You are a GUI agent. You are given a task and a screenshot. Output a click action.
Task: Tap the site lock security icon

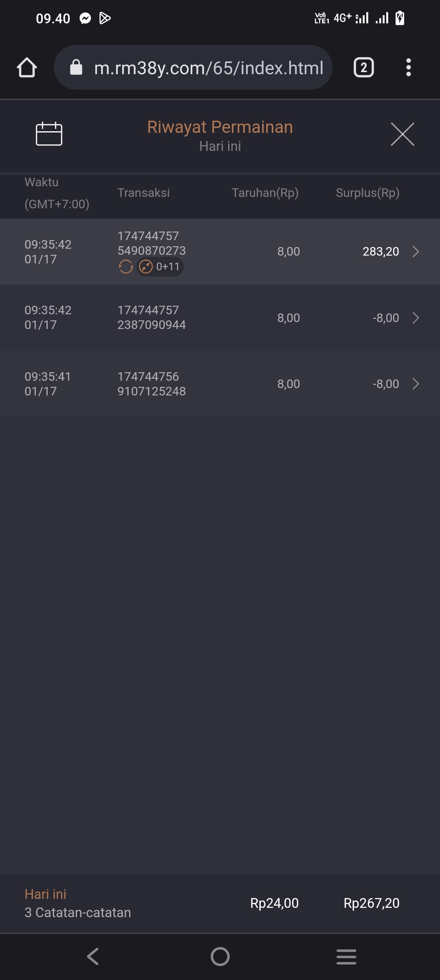[x=76, y=67]
